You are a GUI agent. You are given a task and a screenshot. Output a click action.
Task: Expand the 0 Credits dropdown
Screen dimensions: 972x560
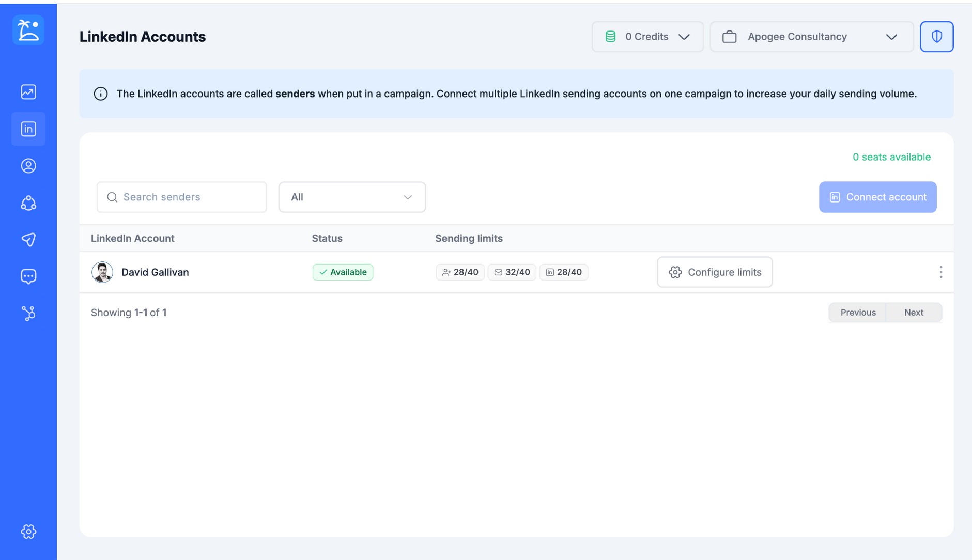[647, 37]
